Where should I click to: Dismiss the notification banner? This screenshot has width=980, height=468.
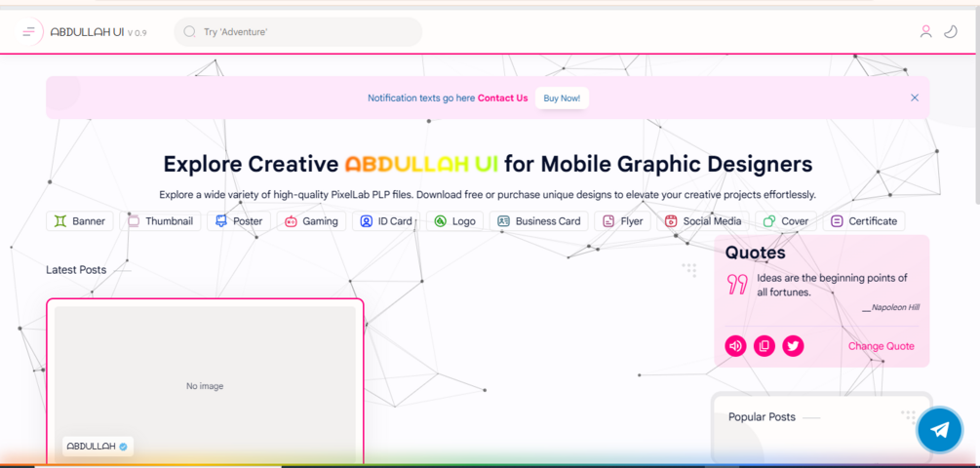[x=915, y=97]
